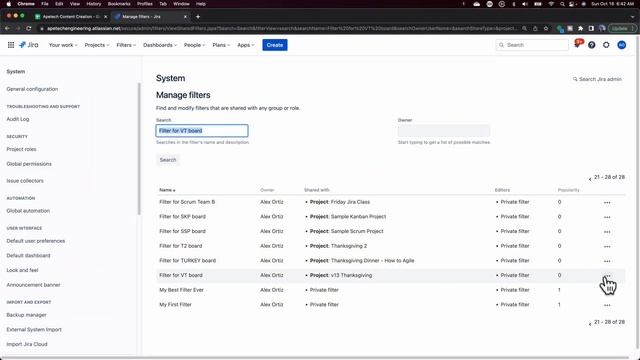This screenshot has width=640, height=360.
Task: Open more actions for Filter for T2 board
Action: pos(607,247)
